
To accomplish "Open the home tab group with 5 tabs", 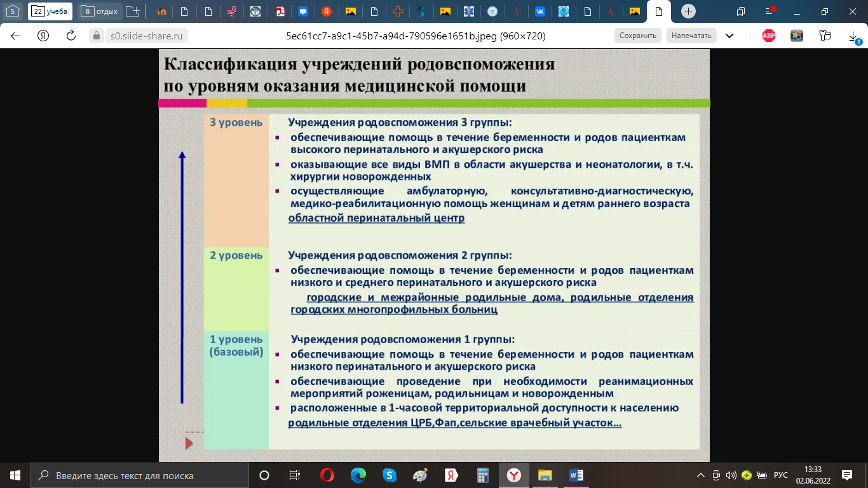I will (13, 11).
